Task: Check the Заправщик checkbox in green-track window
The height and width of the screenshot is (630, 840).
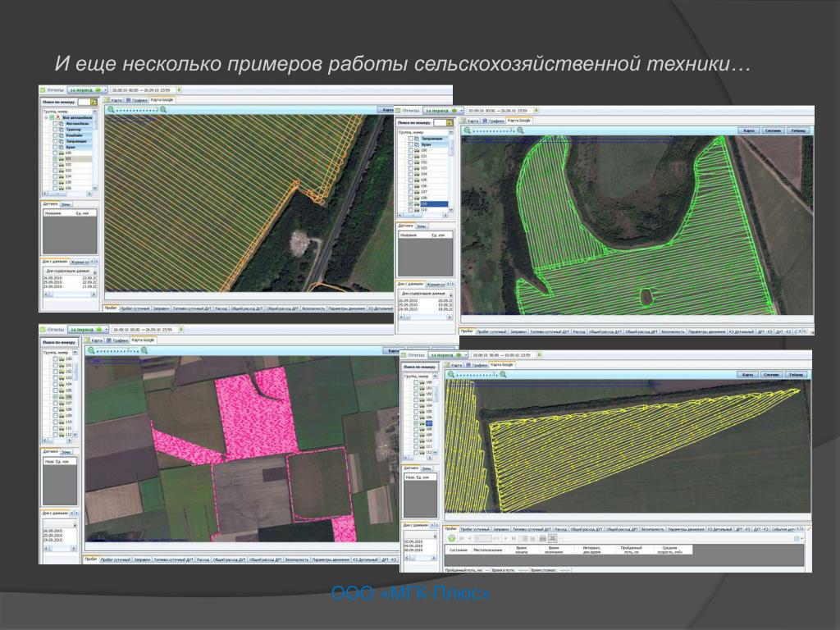Action: click(x=411, y=138)
